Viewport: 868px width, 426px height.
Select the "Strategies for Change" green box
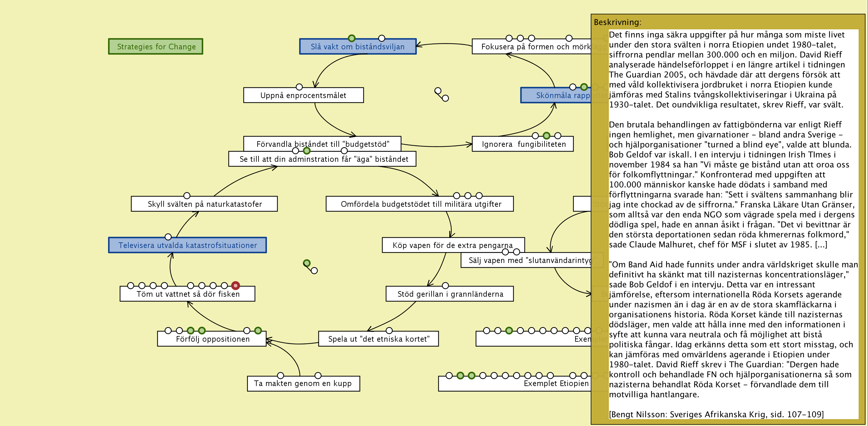[x=156, y=47]
